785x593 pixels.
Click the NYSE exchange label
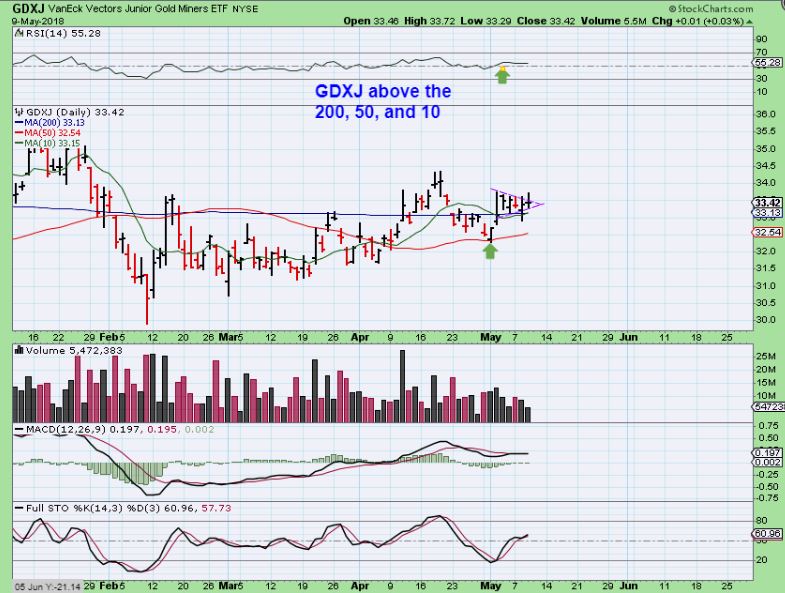245,9
